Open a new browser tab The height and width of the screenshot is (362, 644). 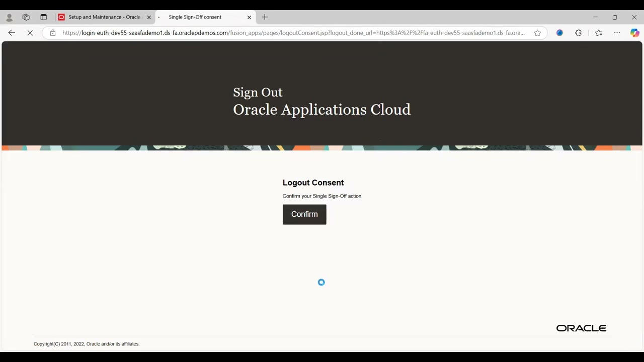point(265,17)
